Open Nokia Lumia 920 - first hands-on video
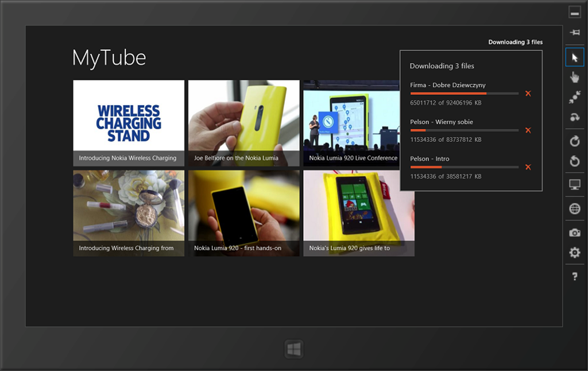 click(243, 213)
